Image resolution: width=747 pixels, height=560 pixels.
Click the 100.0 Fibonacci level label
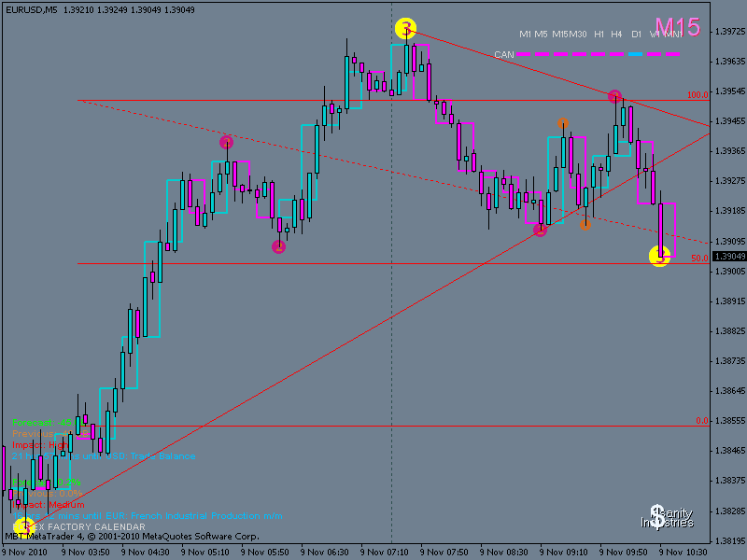point(698,95)
